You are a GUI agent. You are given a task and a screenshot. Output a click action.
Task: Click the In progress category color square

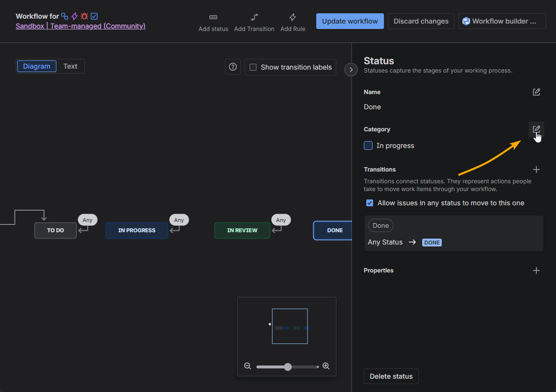[x=368, y=146]
